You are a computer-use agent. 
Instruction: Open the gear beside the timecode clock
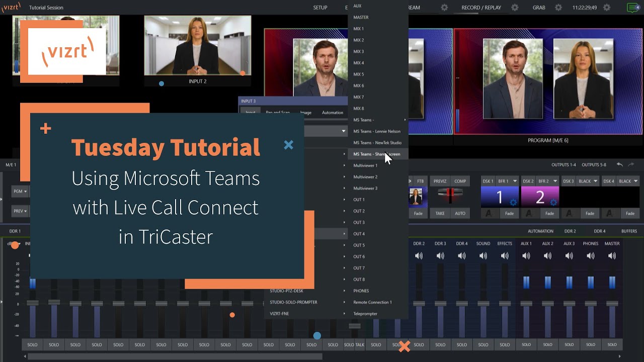pyautogui.click(x=607, y=8)
